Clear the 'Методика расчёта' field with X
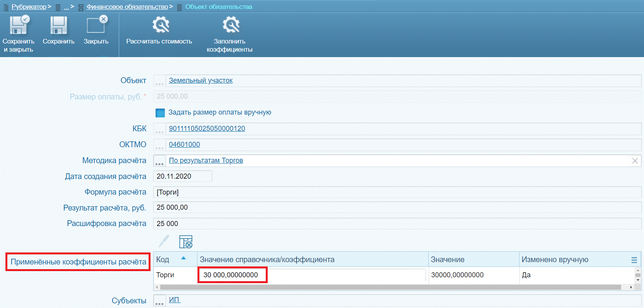This screenshot has height=308, width=644. (635, 161)
